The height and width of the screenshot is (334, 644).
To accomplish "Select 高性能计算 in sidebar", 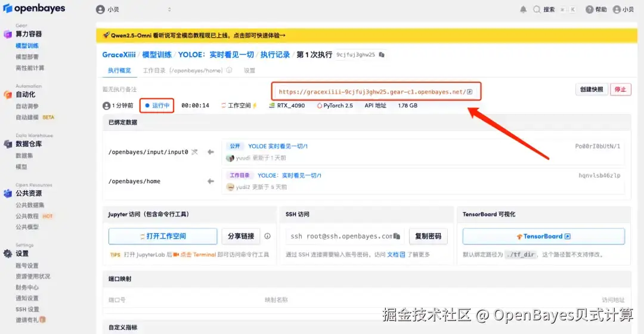I will 30,68.
